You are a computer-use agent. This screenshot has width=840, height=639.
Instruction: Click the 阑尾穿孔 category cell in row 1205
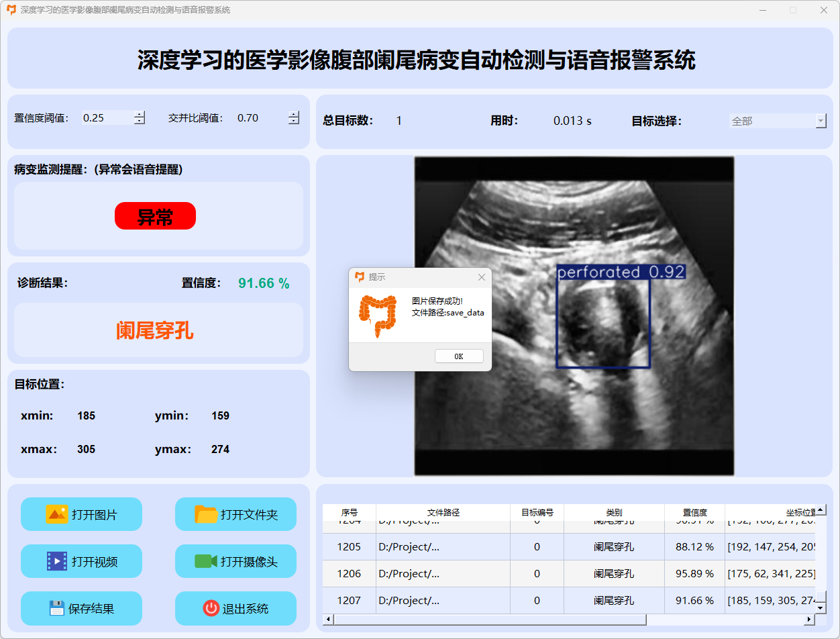(614, 547)
